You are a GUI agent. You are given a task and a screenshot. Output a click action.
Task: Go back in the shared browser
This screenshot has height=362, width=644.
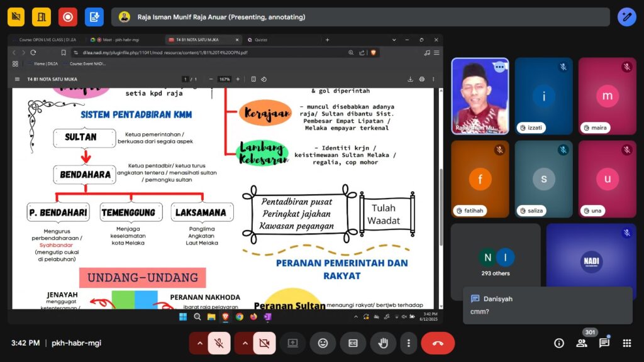14,53
